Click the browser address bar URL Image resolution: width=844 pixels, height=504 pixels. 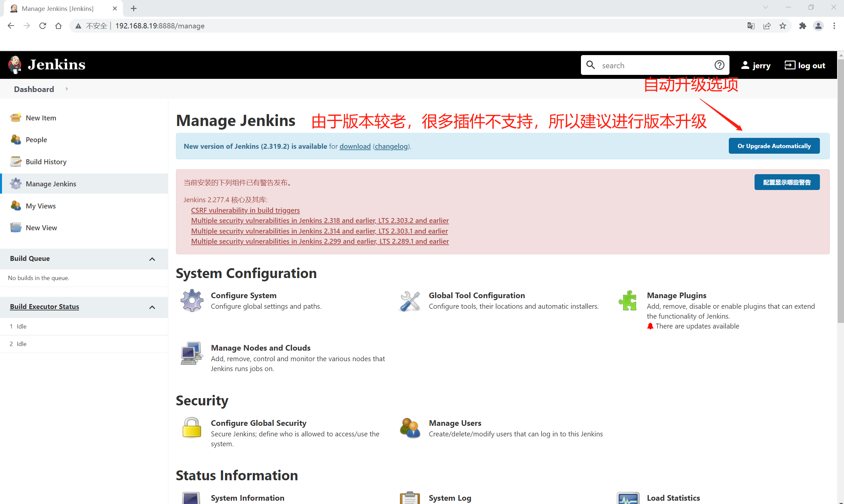(x=160, y=26)
